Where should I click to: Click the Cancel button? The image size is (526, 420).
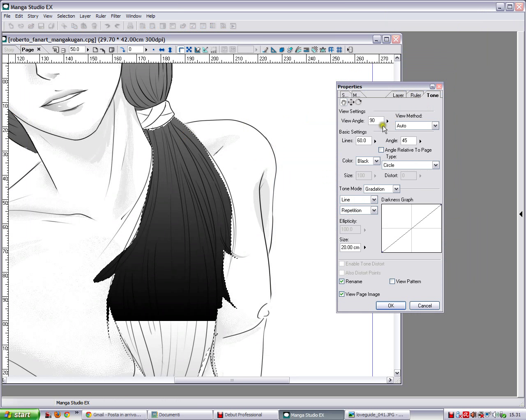point(424,306)
